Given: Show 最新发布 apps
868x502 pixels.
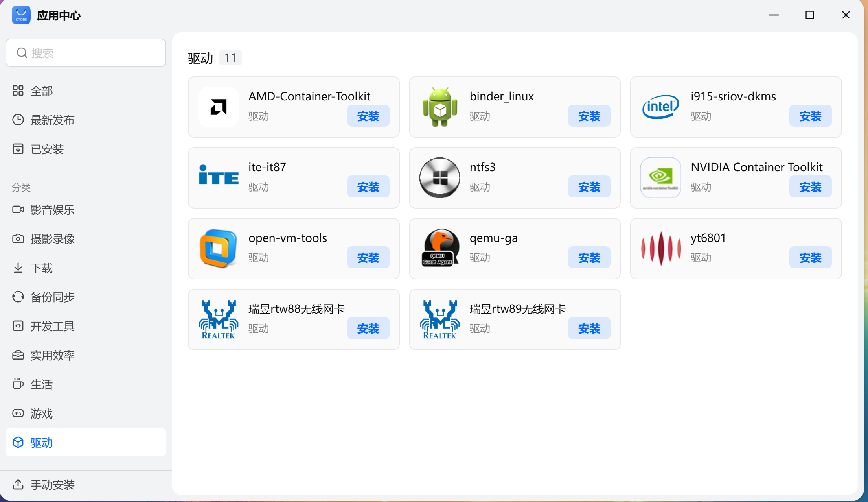Looking at the screenshot, I should point(86,120).
